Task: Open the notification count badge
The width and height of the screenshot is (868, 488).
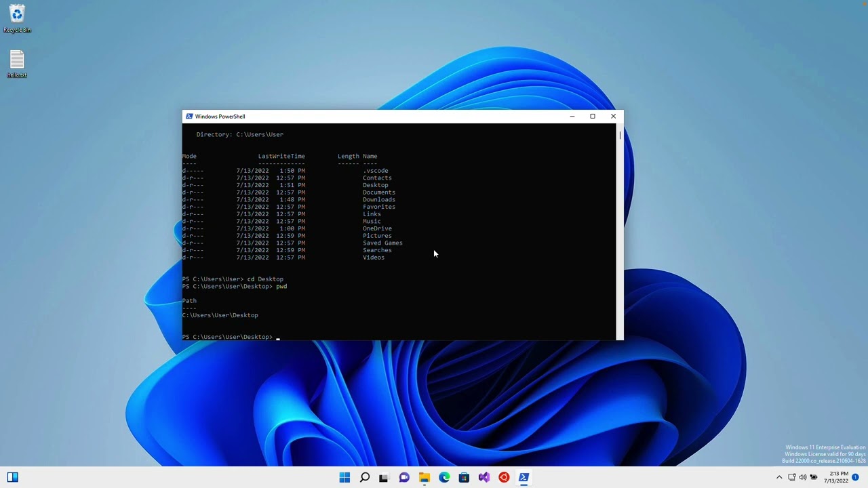Action: click(x=856, y=477)
